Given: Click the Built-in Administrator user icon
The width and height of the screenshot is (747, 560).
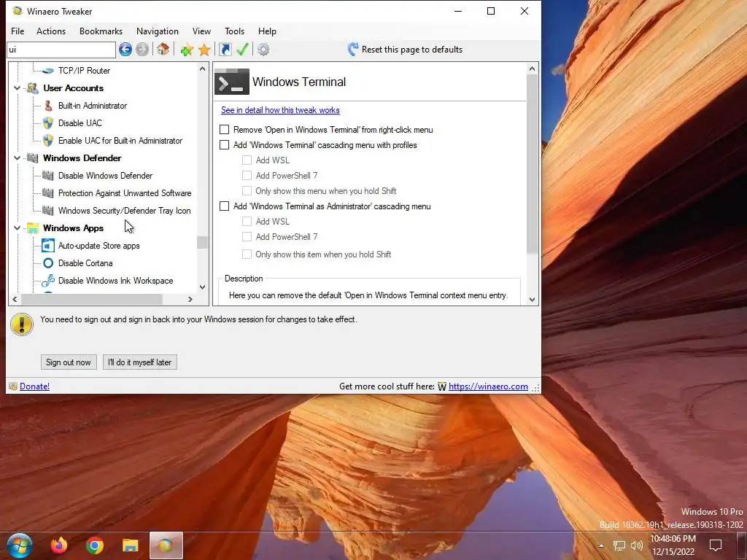Looking at the screenshot, I should click(x=48, y=106).
